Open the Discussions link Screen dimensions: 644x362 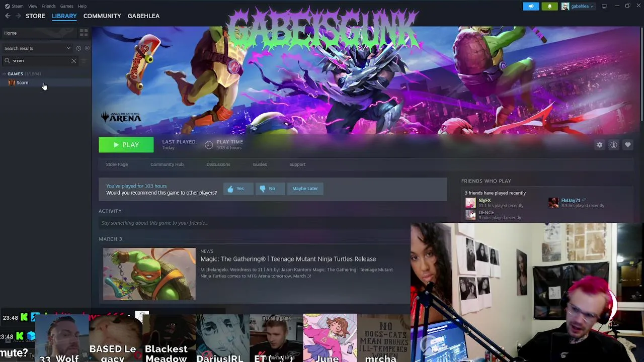click(x=218, y=164)
